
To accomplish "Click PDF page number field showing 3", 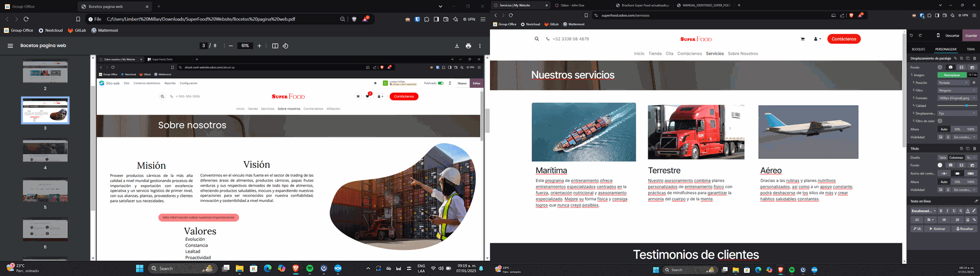I will coord(204,45).
